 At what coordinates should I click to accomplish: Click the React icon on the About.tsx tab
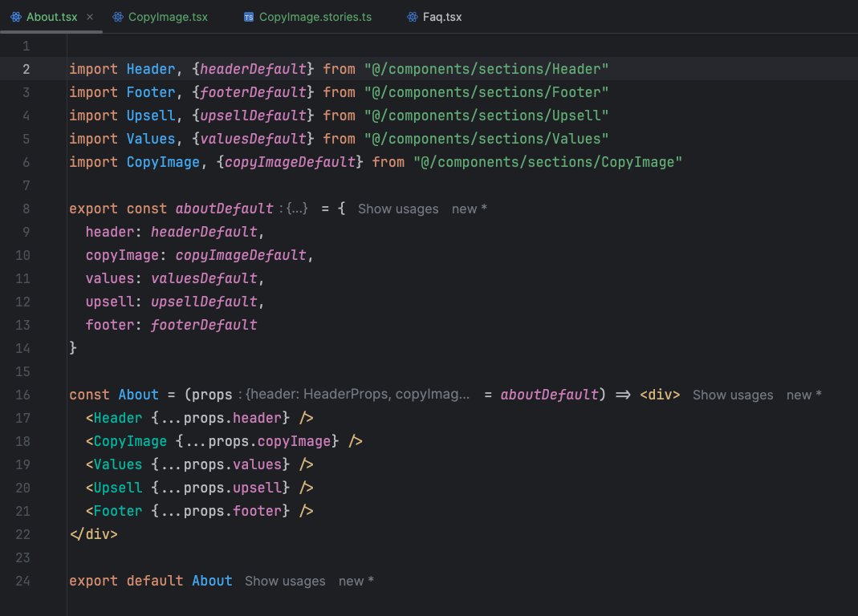pyautogui.click(x=14, y=15)
